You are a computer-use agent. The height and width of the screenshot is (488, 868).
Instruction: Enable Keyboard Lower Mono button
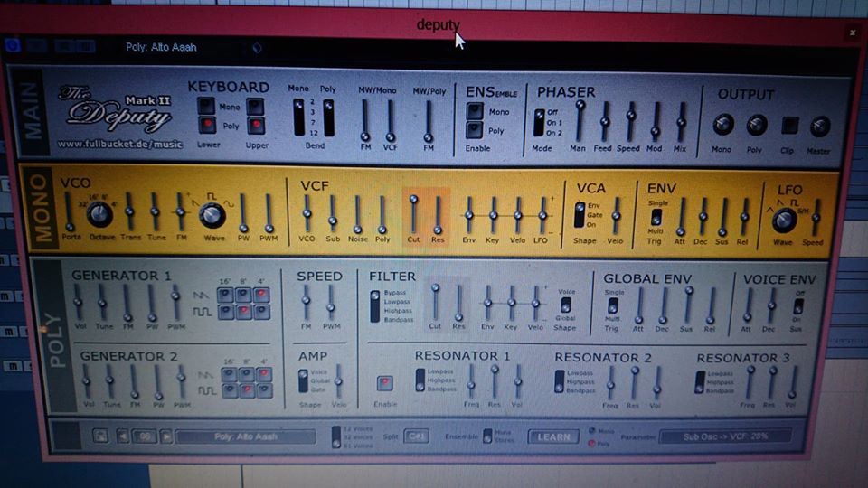pos(206,106)
